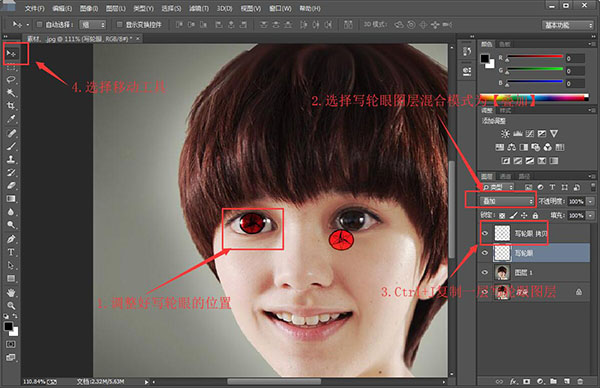Image resolution: width=600 pixels, height=388 pixels.
Task: Select the Eyedropper tool
Action: pyautogui.click(x=11, y=119)
